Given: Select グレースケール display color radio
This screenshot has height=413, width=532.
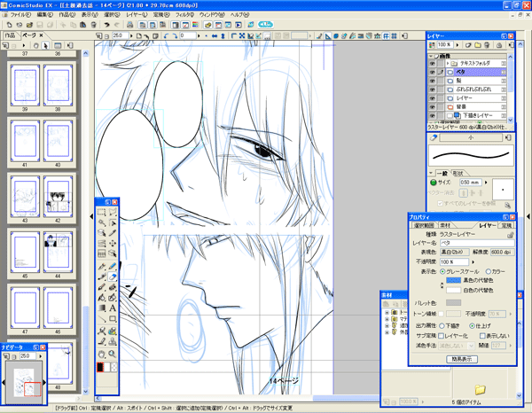Looking at the screenshot, I should pyautogui.click(x=442, y=271).
